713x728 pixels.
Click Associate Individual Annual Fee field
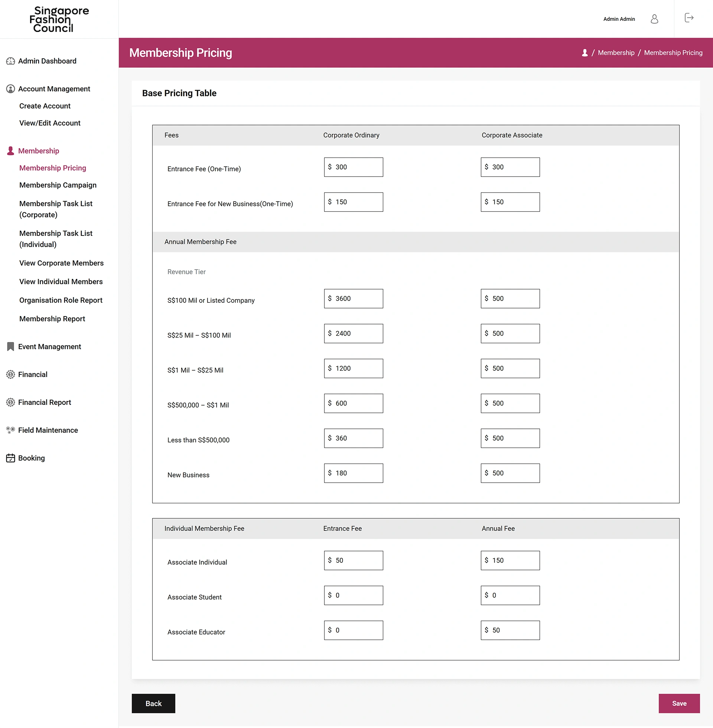click(x=510, y=560)
